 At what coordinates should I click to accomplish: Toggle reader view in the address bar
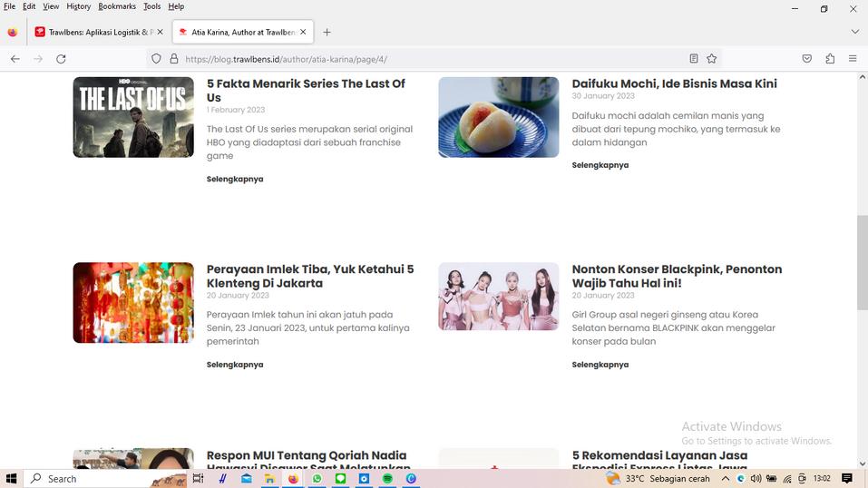pyautogui.click(x=694, y=59)
